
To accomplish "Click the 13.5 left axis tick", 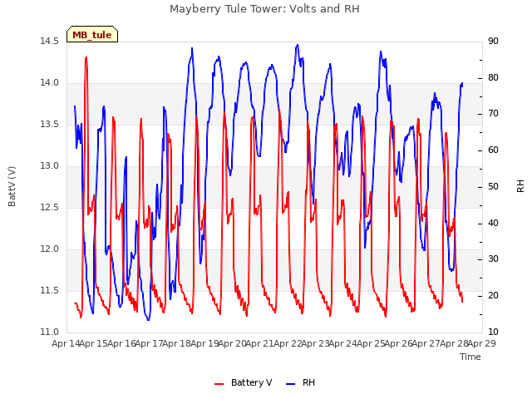I will (50, 124).
